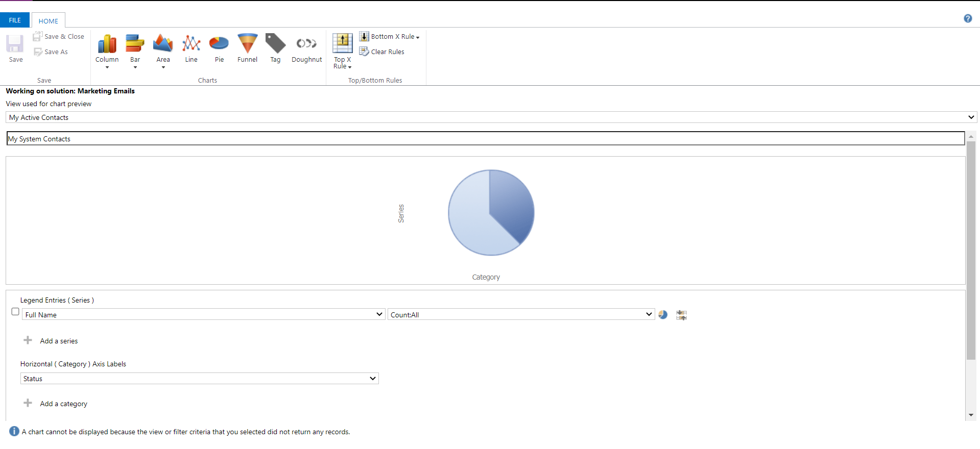Select the Pie chart type
The width and height of the screenshot is (980, 449).
coord(219,48)
